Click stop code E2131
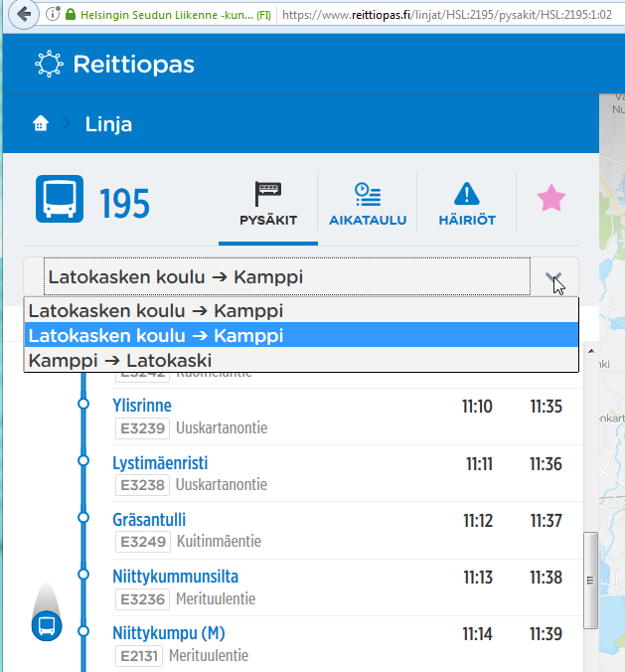 (x=139, y=656)
